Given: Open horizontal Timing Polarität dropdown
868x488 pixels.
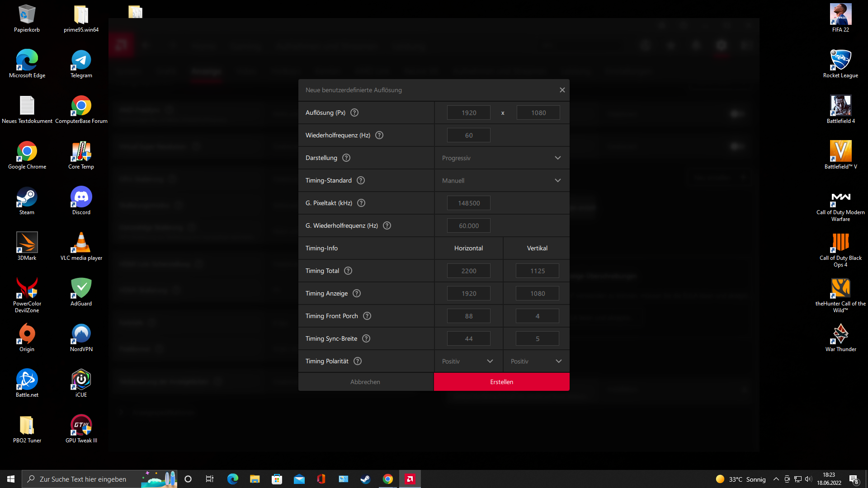Looking at the screenshot, I should (x=468, y=361).
